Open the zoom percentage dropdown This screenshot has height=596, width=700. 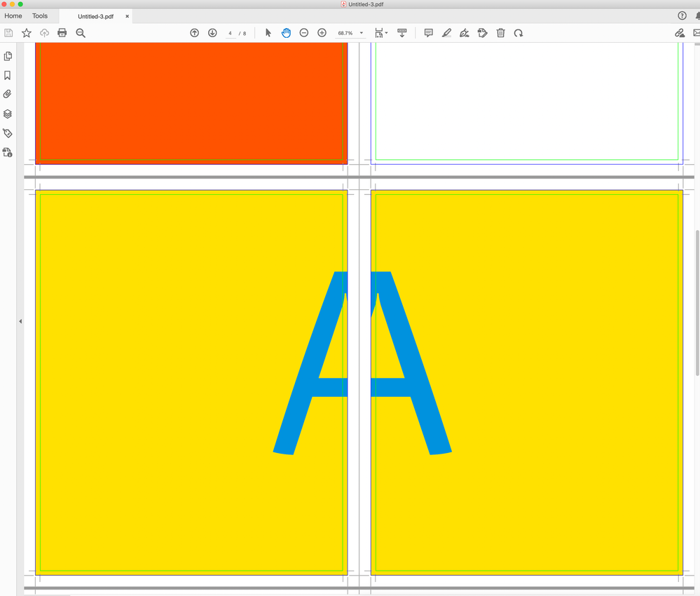tap(362, 32)
